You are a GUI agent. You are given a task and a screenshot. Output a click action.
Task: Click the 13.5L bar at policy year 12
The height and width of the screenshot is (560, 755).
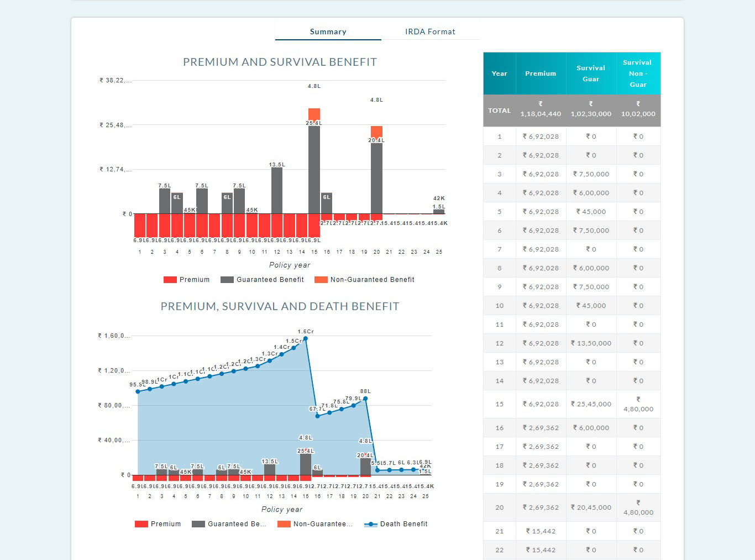pos(277,190)
